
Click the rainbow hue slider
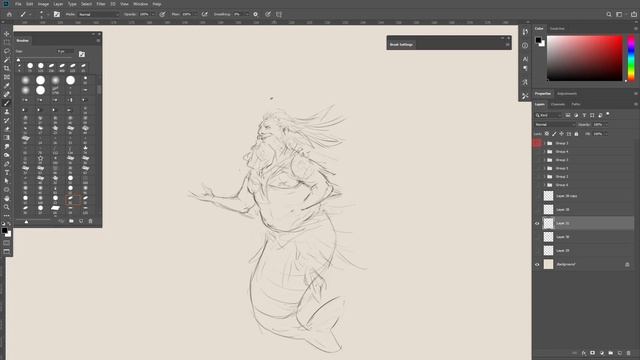631,58
